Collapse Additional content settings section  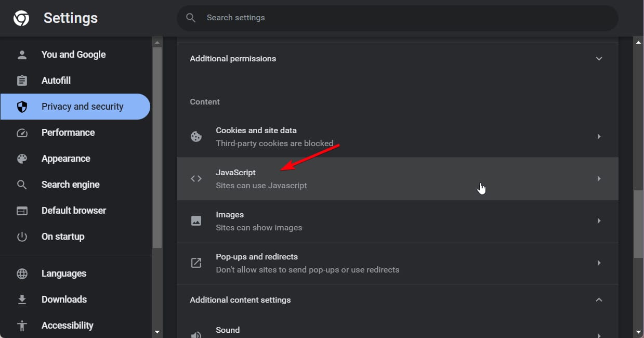click(599, 300)
